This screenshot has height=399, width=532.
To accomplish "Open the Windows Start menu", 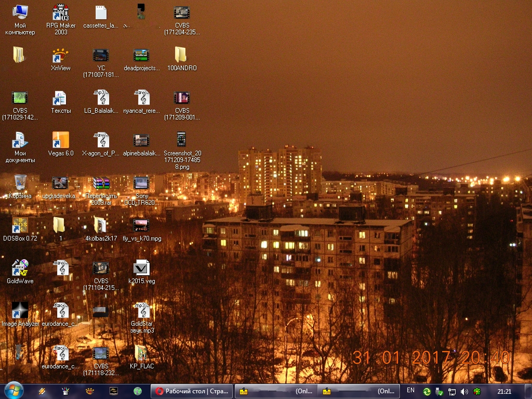I will [x=13, y=391].
